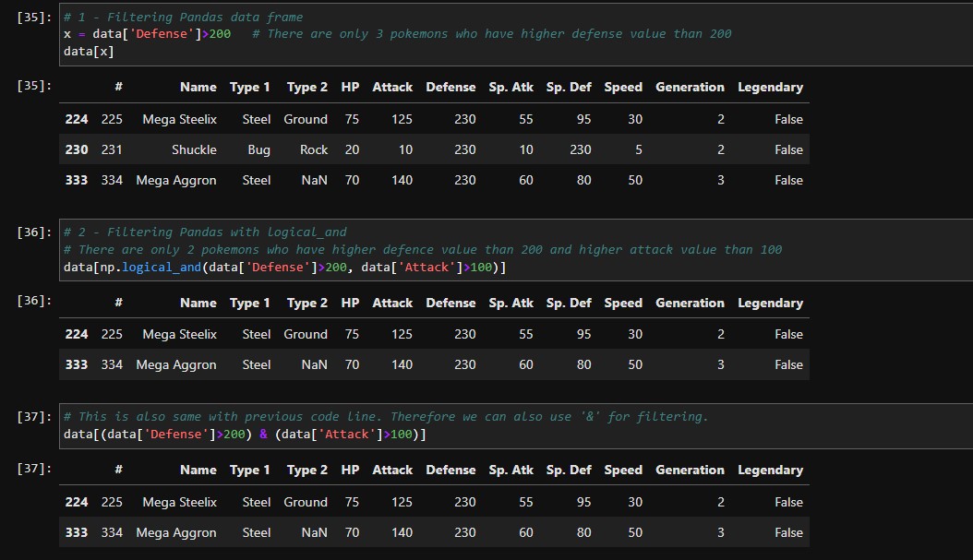Click 'Legendary' header in output 37 table

tap(770, 471)
